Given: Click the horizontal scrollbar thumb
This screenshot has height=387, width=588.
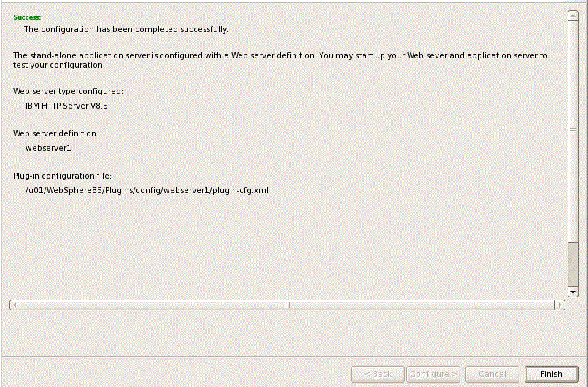Looking at the screenshot, I should [x=287, y=305].
